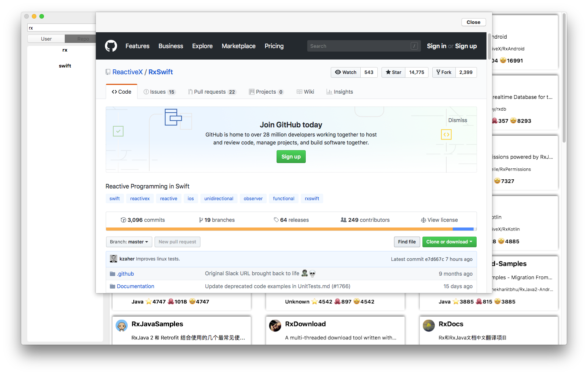Open Business in GitHub navigation
The image size is (588, 375).
click(171, 46)
